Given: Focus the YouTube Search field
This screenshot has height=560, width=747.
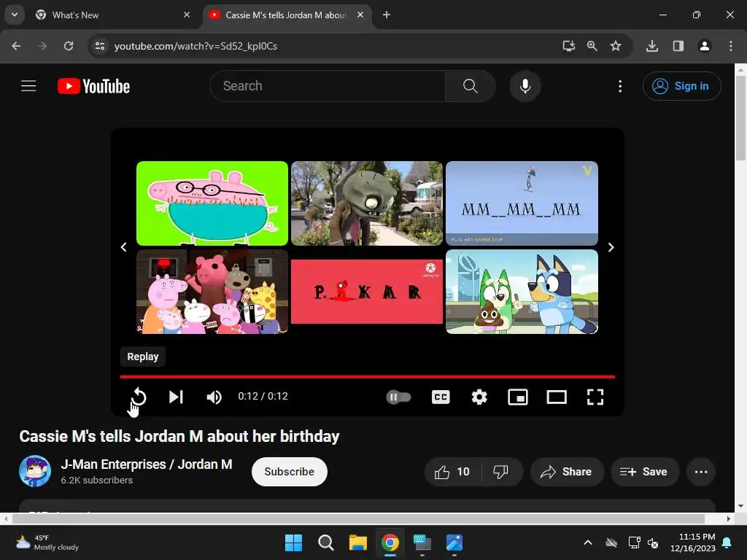Looking at the screenshot, I should coord(328,86).
